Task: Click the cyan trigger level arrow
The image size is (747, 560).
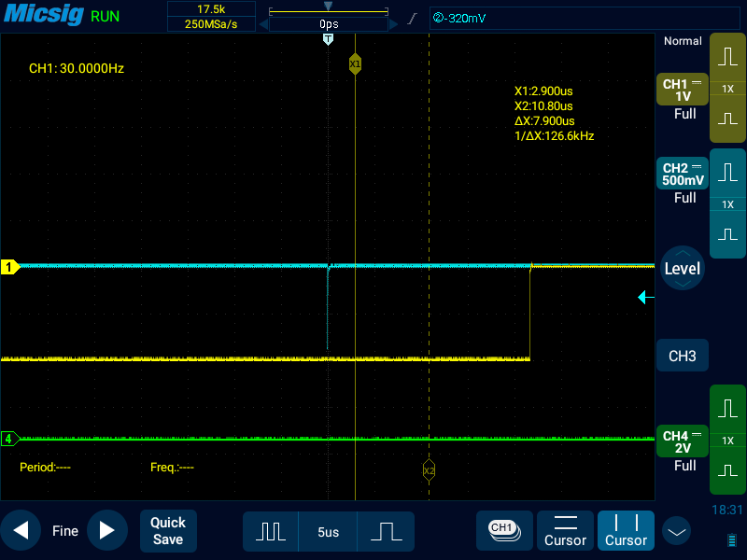Action: point(645,298)
